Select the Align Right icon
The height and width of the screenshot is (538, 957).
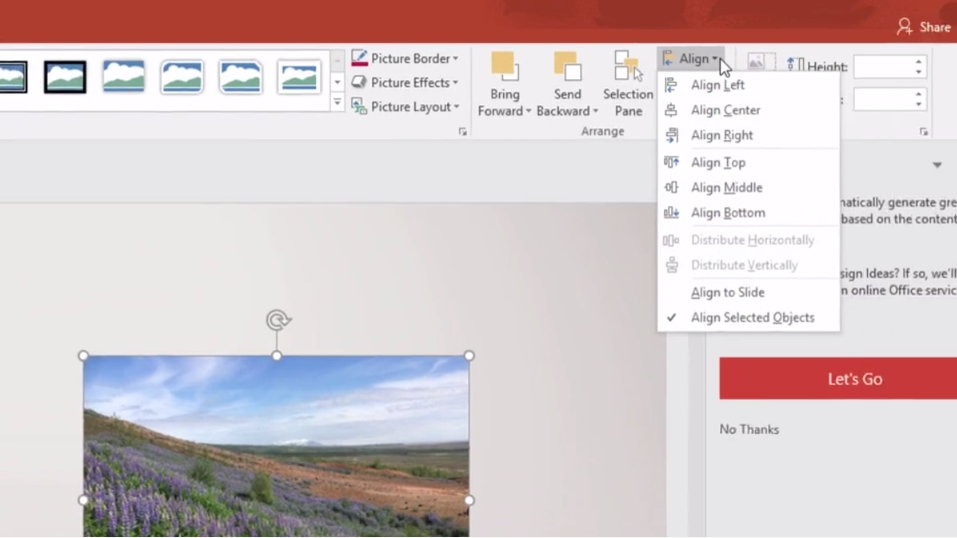pos(671,135)
